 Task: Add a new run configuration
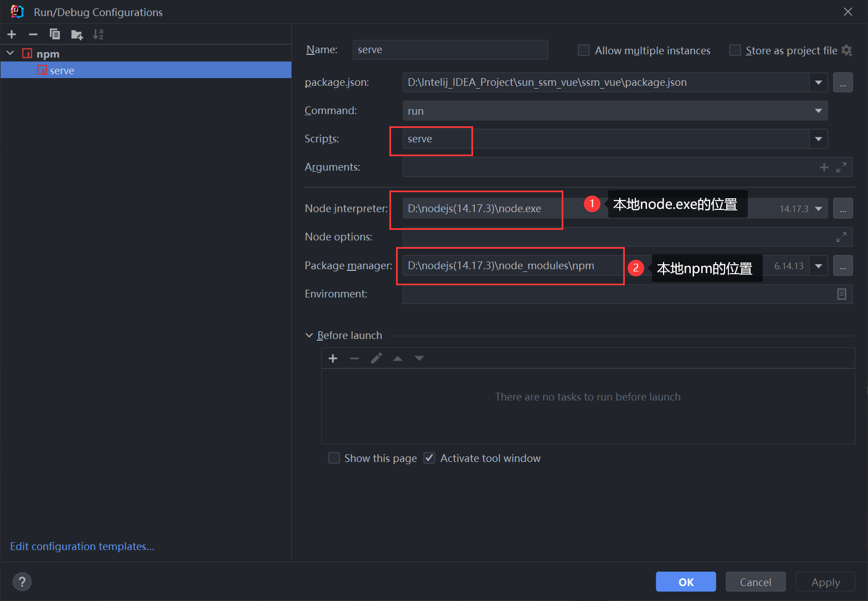[12, 34]
